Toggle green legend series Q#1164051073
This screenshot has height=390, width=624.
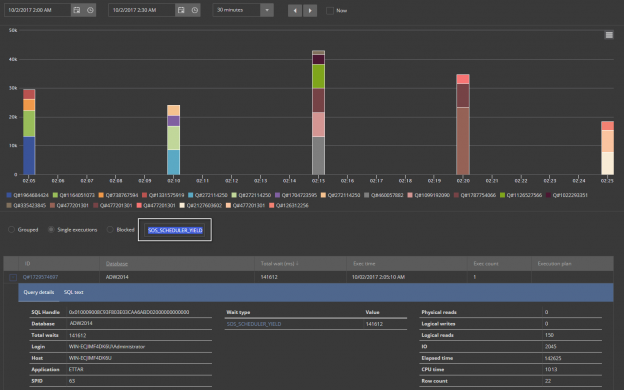tap(74, 195)
